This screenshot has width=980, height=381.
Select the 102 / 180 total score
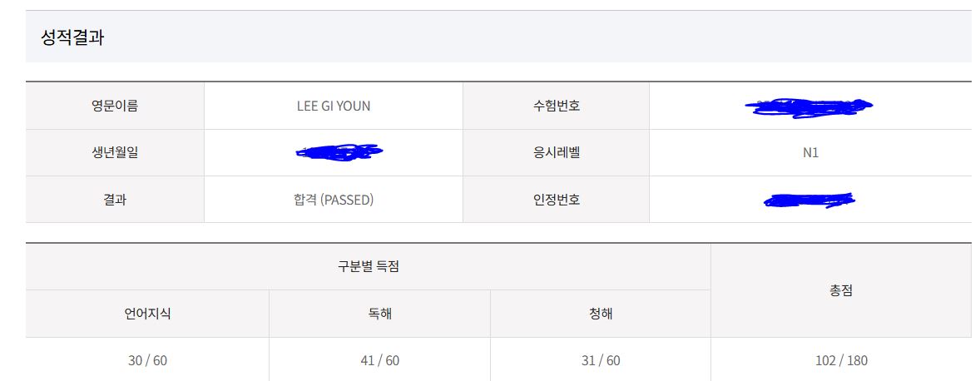click(841, 360)
